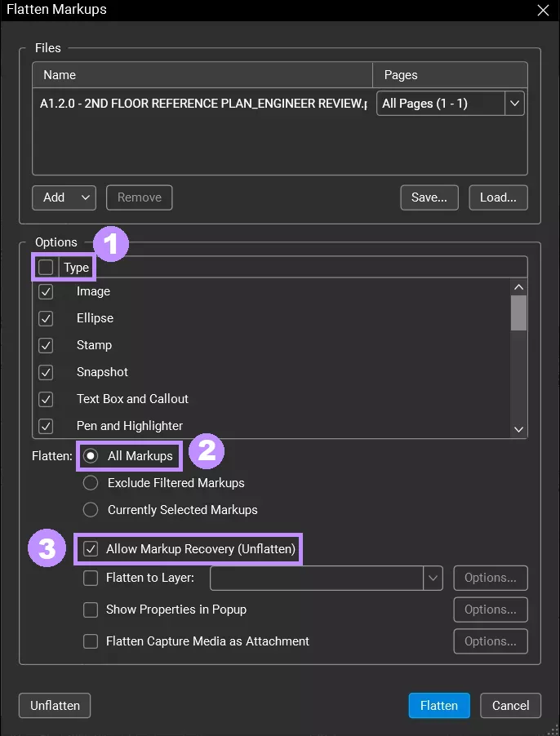The image size is (560, 736).
Task: Click the Save... button
Action: click(x=429, y=197)
